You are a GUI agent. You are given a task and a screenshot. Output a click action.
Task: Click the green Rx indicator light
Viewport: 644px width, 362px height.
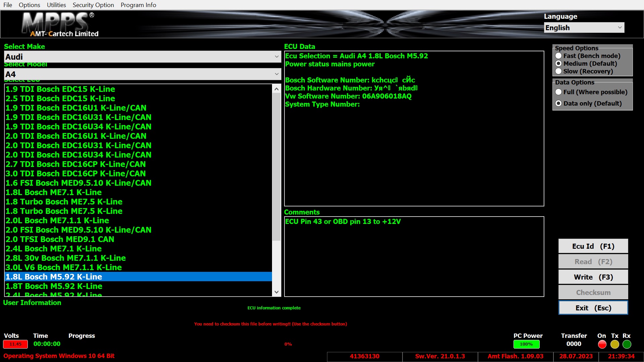click(627, 344)
